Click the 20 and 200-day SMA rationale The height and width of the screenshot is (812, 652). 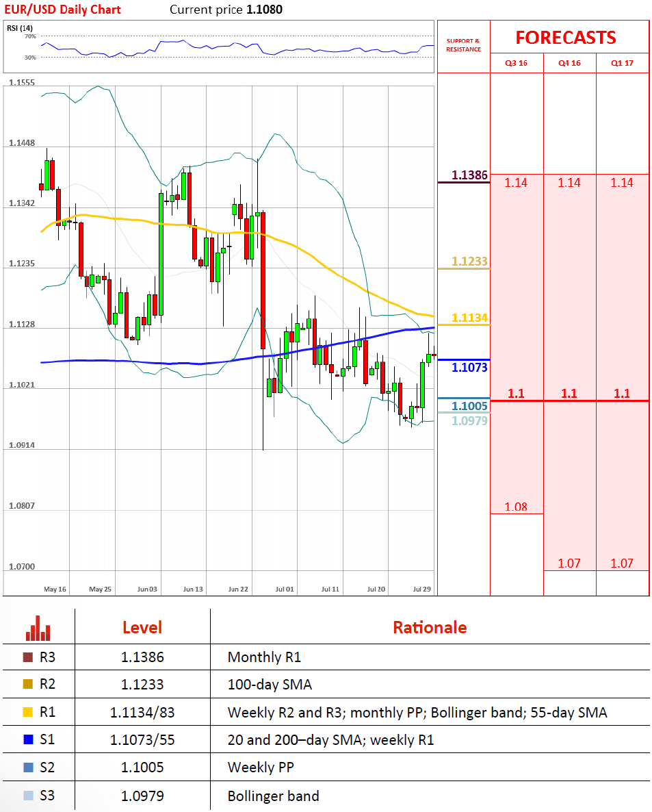[x=330, y=740]
